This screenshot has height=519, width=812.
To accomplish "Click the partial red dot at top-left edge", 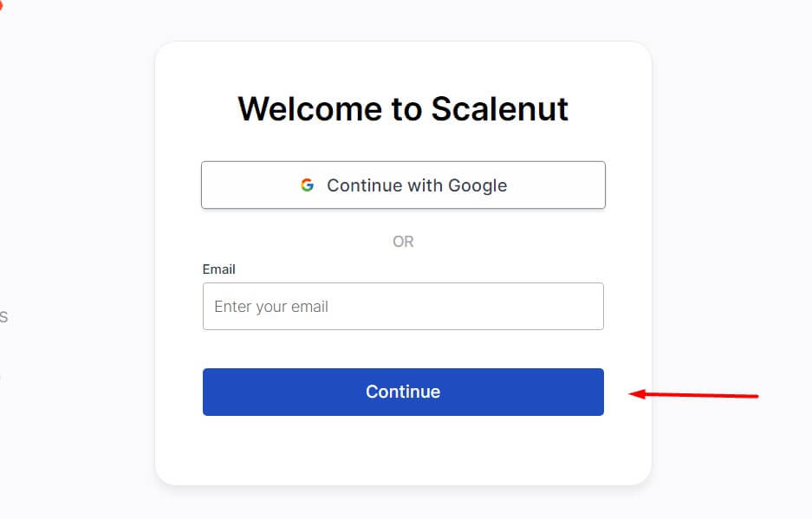I will [x=1, y=6].
